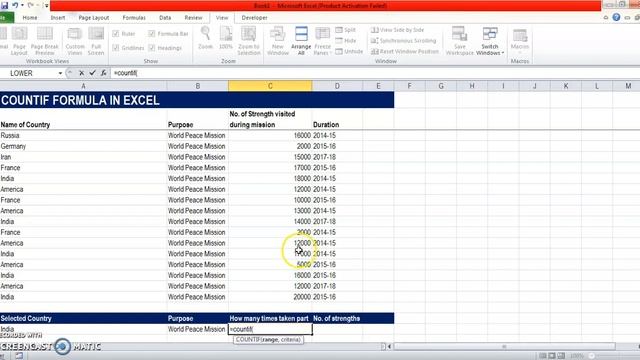Customize Quick Access Toolbar dropdown
Screen dimensions: 640x360
(46, 5)
